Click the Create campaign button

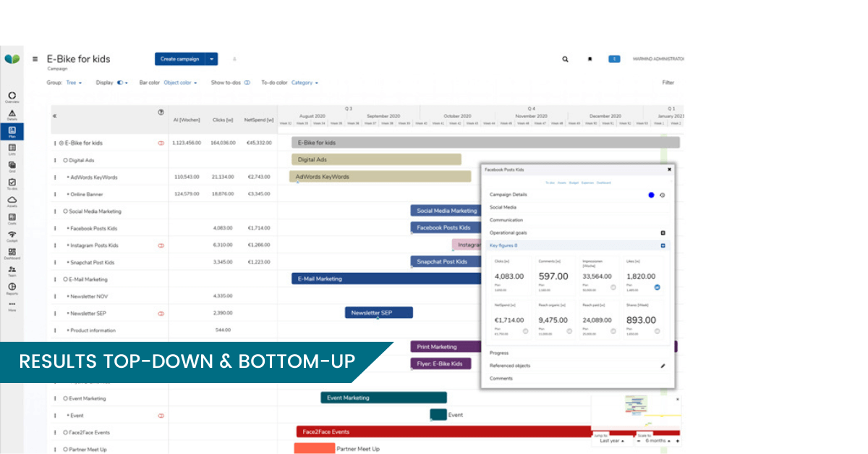tap(178, 59)
